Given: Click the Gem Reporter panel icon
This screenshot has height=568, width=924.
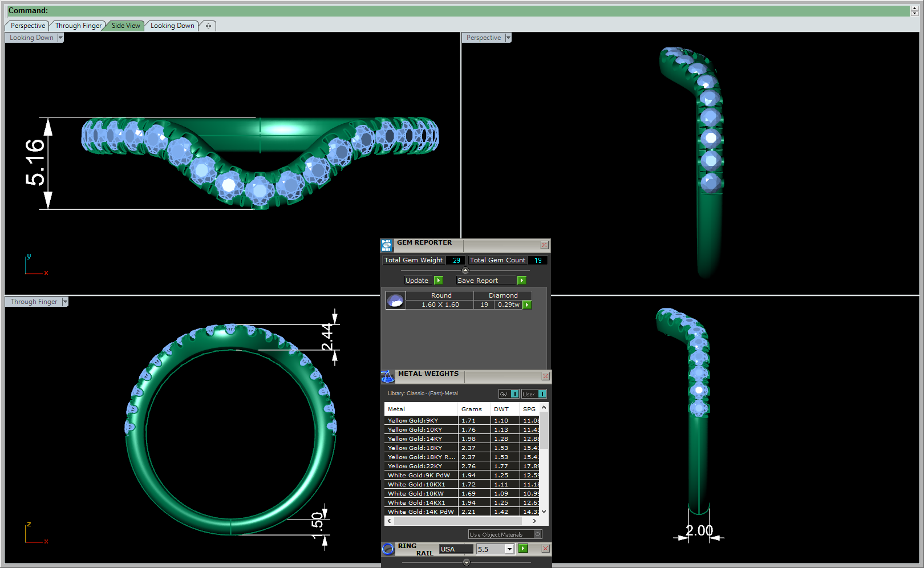Looking at the screenshot, I should [387, 245].
